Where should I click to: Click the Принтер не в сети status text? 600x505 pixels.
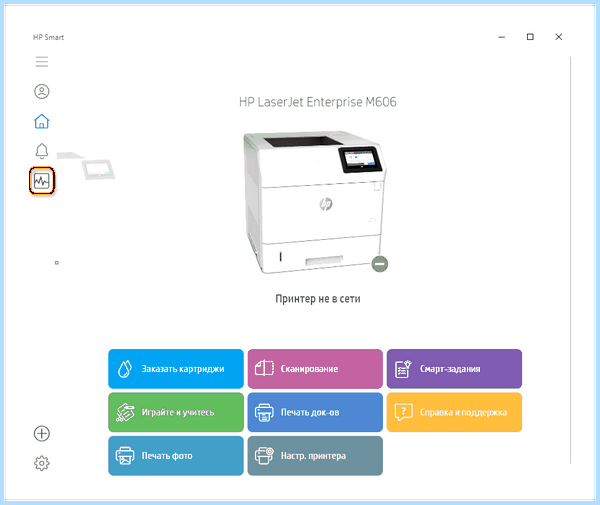(x=318, y=299)
